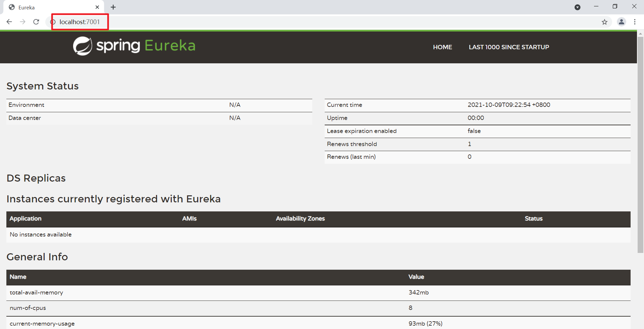Open the Chrome profile avatar

622,22
